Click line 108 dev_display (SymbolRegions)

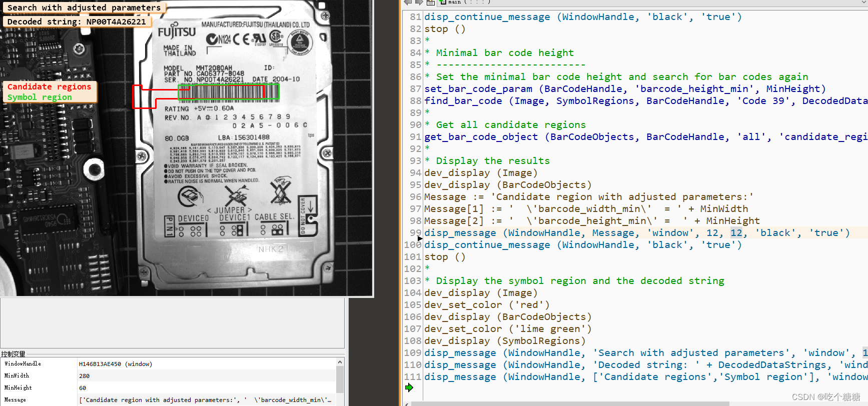505,341
